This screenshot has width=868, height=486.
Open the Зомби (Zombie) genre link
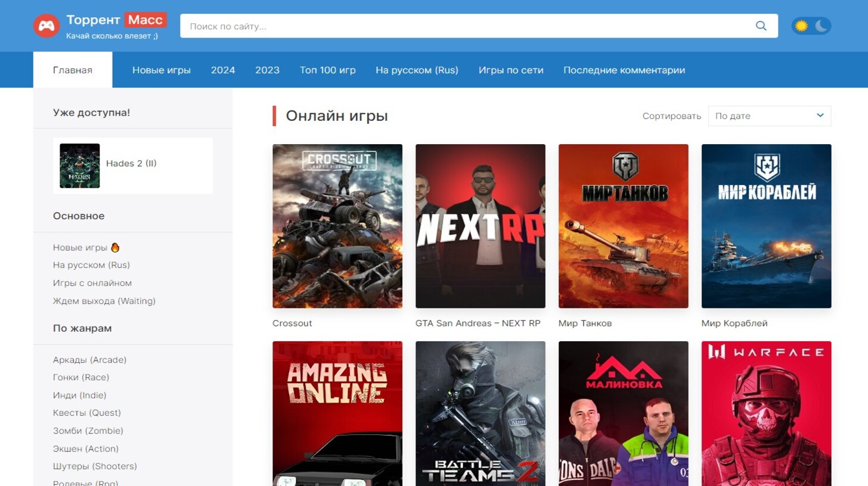tap(88, 431)
